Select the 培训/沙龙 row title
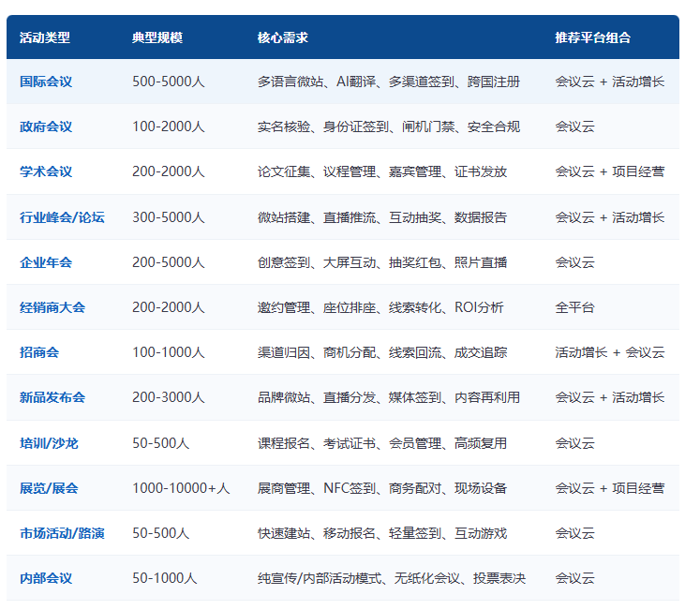Image resolution: width=700 pixels, height=610 pixels. pyautogui.click(x=49, y=443)
